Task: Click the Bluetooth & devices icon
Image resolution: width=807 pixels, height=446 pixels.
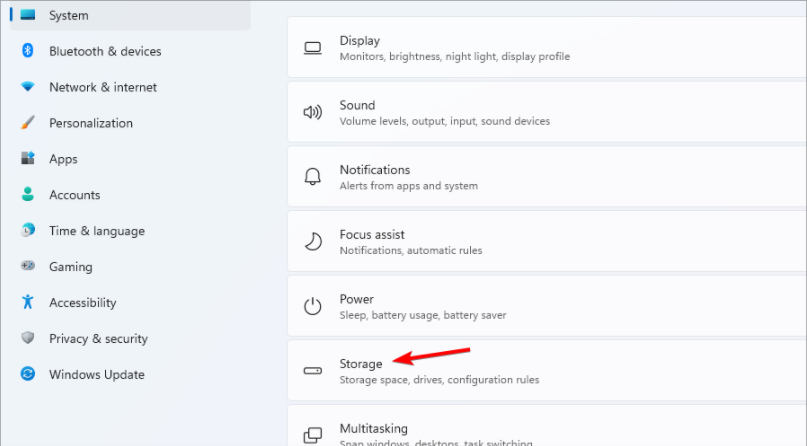Action: (x=28, y=51)
